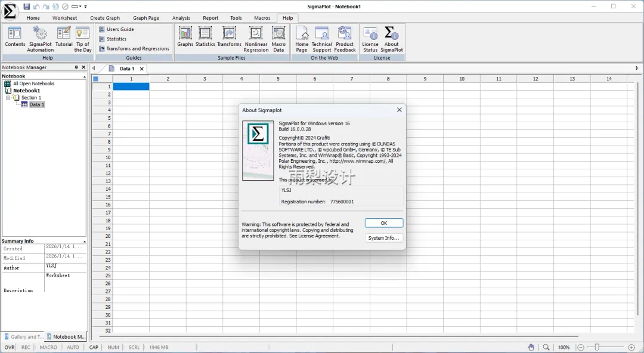Open the SigmaPlot application menu button
Image resolution: width=644 pixels, height=353 pixels.
pyautogui.click(x=10, y=11)
